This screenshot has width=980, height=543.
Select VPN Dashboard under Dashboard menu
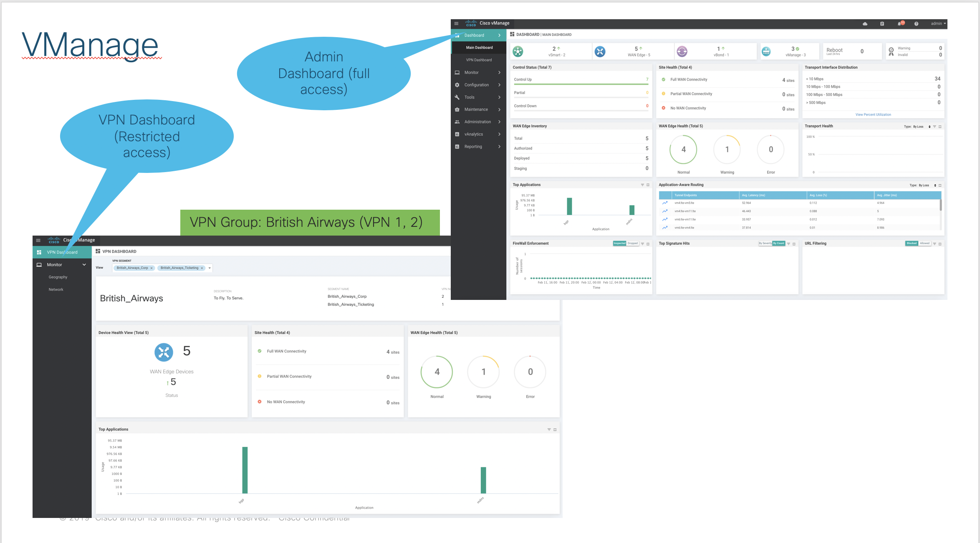pyautogui.click(x=479, y=60)
